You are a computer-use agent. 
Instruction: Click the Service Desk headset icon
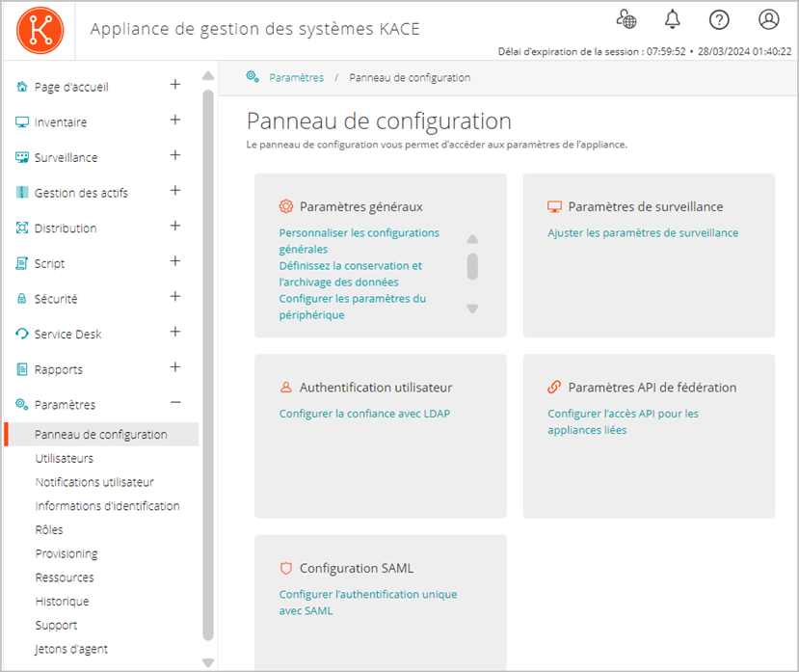[x=22, y=335]
